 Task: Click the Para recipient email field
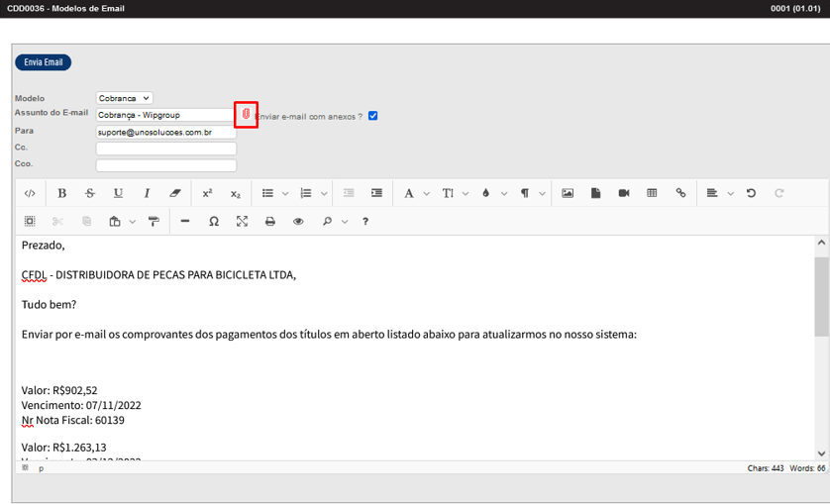[165, 132]
